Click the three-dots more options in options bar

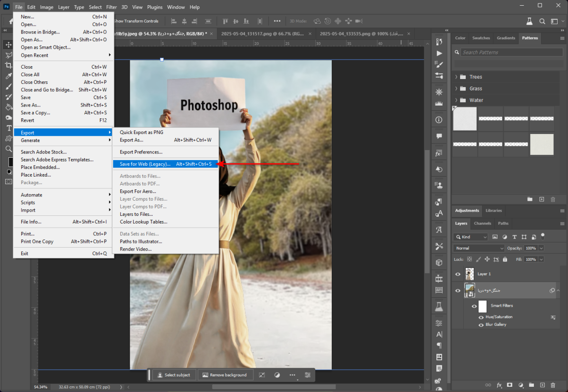277,21
